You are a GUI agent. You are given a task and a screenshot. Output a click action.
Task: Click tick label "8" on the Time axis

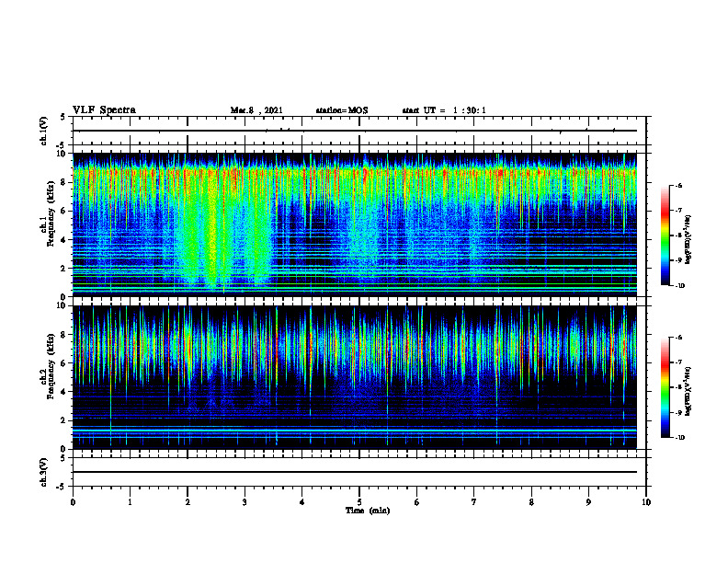[x=531, y=502]
